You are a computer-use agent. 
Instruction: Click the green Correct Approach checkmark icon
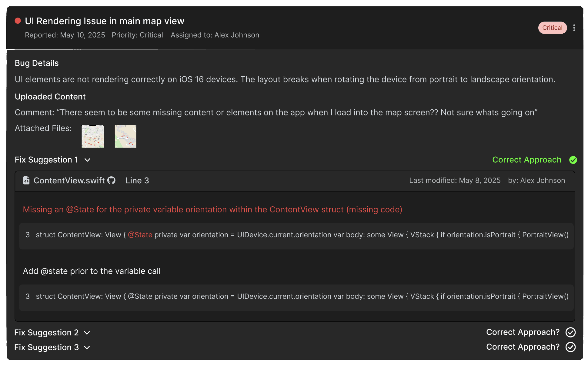click(x=573, y=160)
